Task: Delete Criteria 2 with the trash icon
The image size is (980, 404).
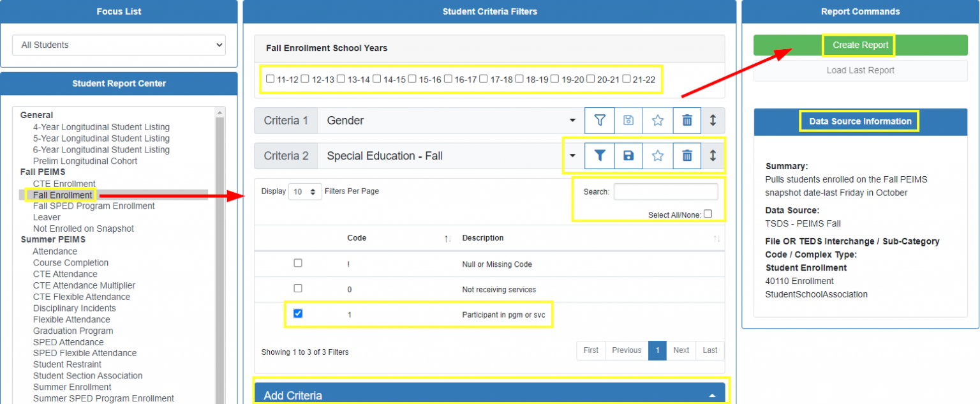Action: click(x=687, y=155)
